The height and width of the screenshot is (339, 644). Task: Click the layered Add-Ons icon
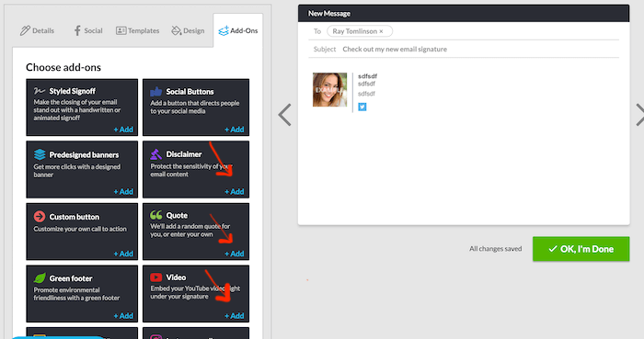[224, 30]
